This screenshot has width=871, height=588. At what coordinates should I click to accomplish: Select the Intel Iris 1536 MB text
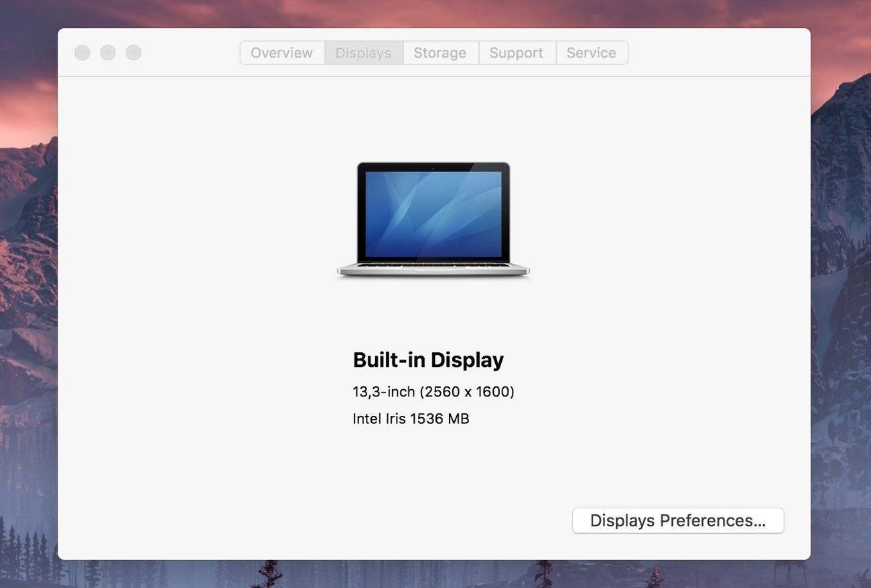point(411,419)
